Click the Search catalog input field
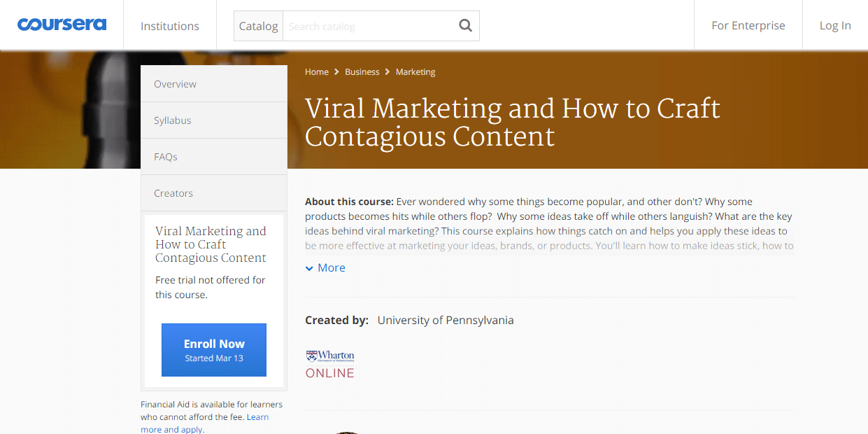Viewport: 868px width, 434px height. point(369,27)
